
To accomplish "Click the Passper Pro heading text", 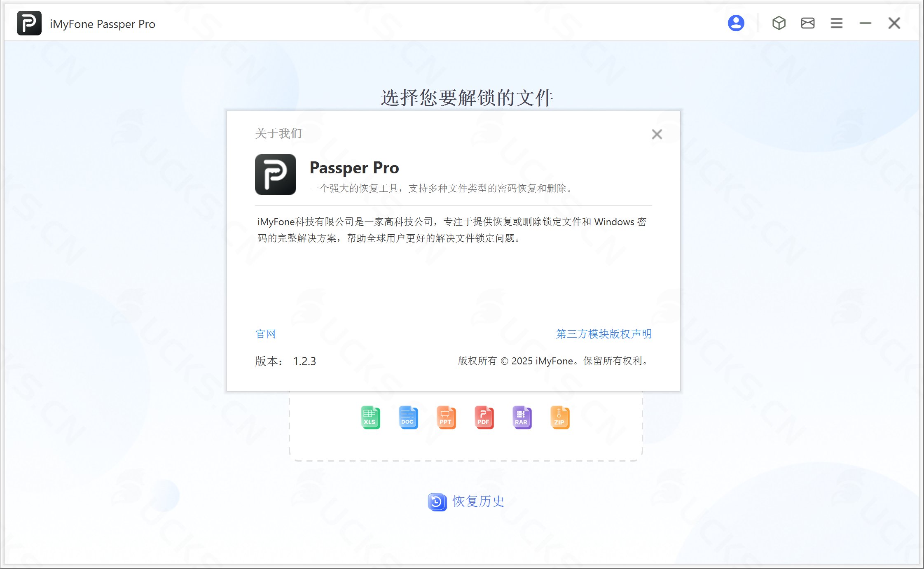I will click(x=354, y=168).
